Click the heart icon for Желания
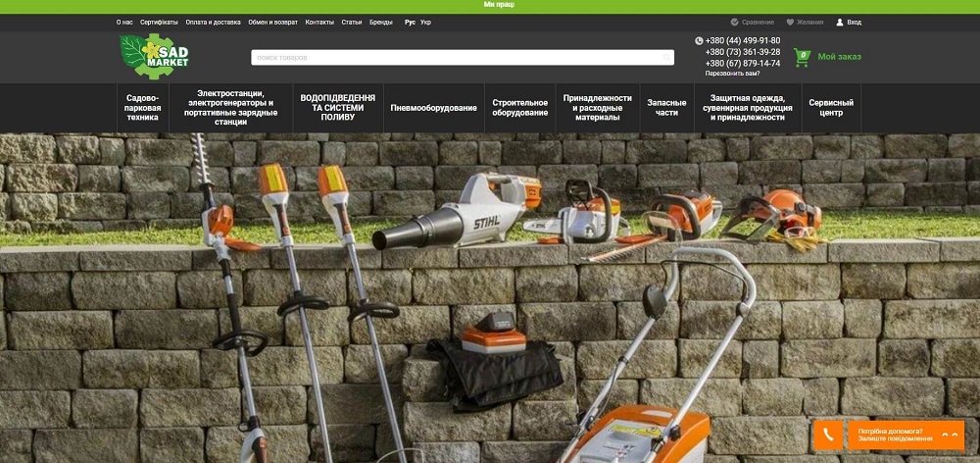 click(790, 22)
